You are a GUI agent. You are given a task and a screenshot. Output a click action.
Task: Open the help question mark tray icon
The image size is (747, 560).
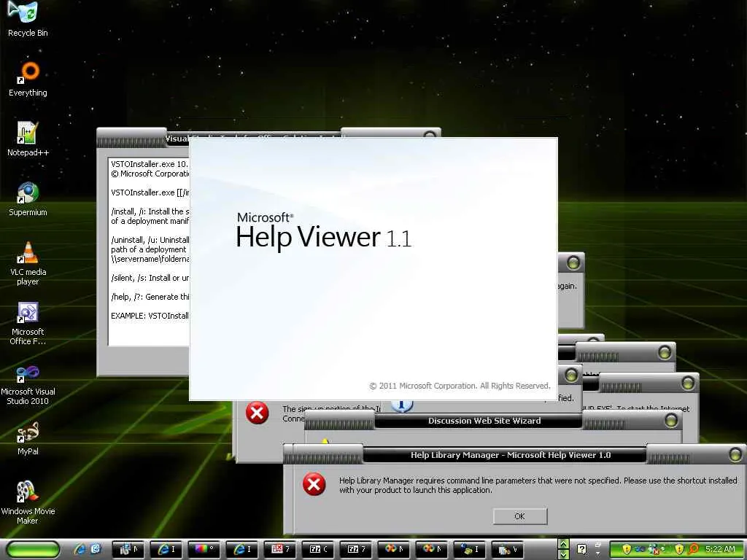[581, 549]
